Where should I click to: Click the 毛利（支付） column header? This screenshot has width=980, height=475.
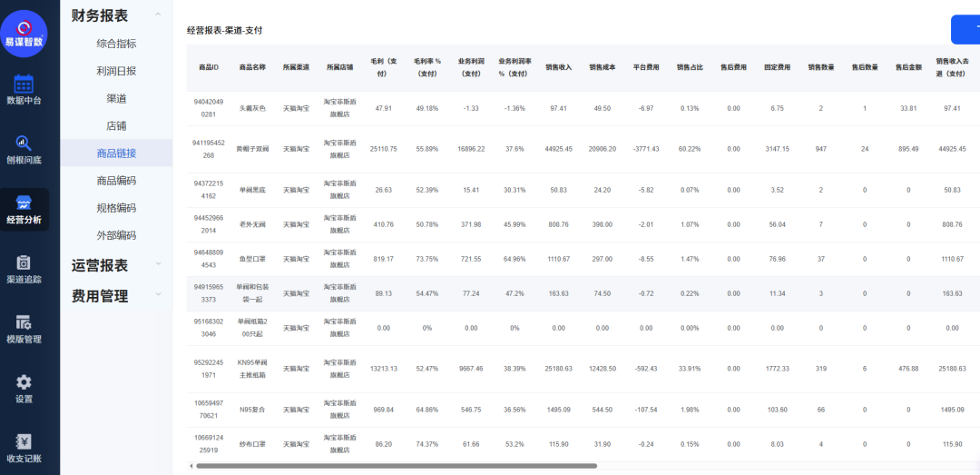383,67
